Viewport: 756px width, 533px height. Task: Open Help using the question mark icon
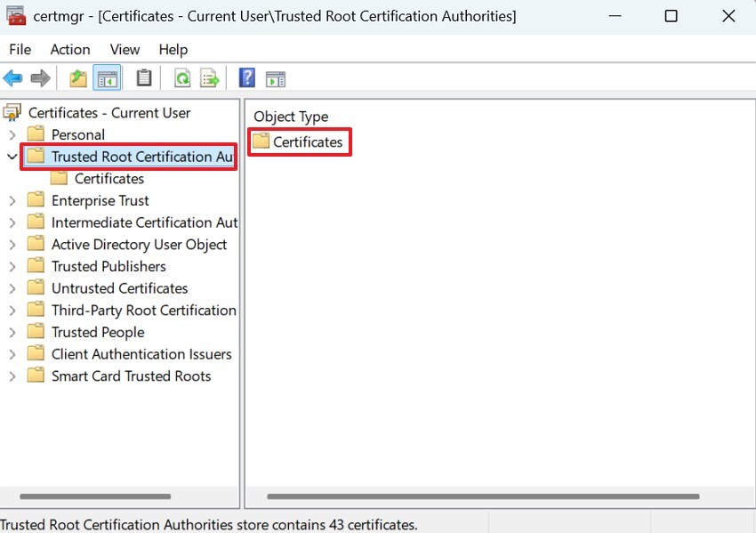pyautogui.click(x=246, y=77)
